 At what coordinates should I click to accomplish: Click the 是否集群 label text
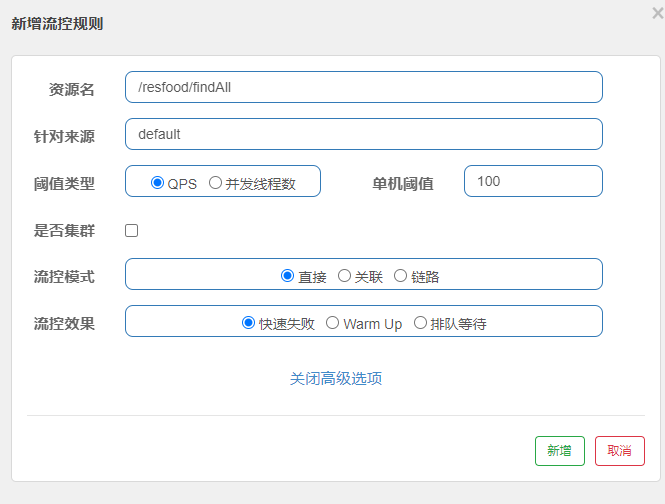64,230
